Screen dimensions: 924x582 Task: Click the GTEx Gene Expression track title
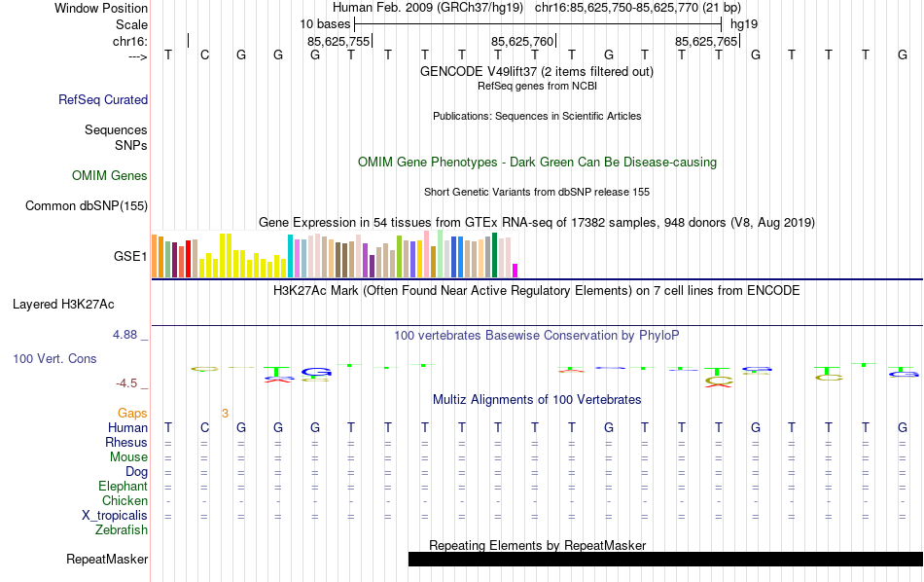click(x=537, y=222)
